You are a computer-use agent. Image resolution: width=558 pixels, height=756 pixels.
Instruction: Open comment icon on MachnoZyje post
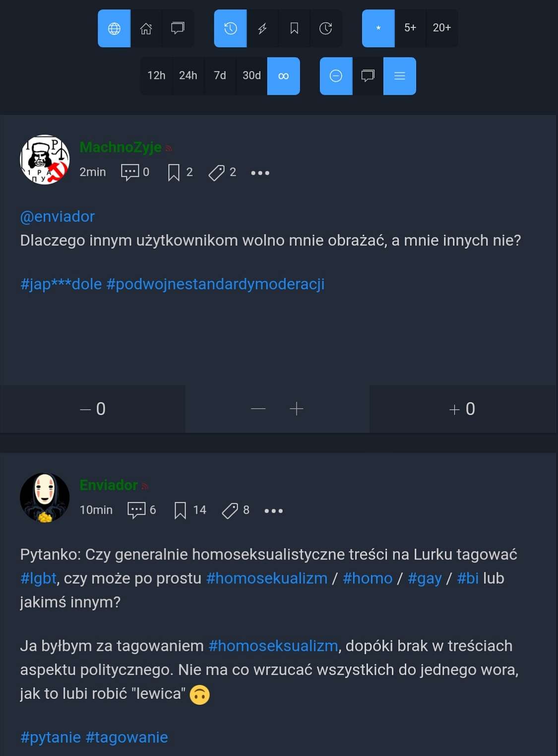pos(130,172)
